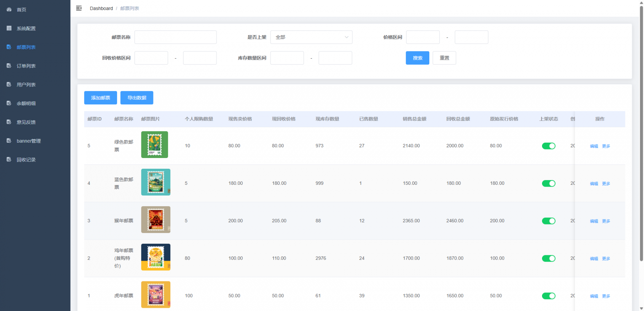644x311 pixels.
Task: Click the 邮票名称 cell 虎年邮票
Action: pos(124,296)
